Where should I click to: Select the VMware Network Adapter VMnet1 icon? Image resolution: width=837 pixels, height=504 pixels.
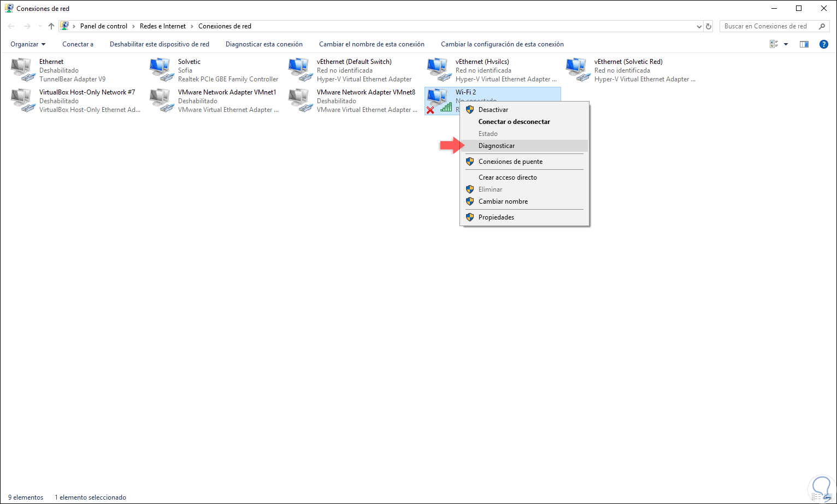[x=162, y=101]
